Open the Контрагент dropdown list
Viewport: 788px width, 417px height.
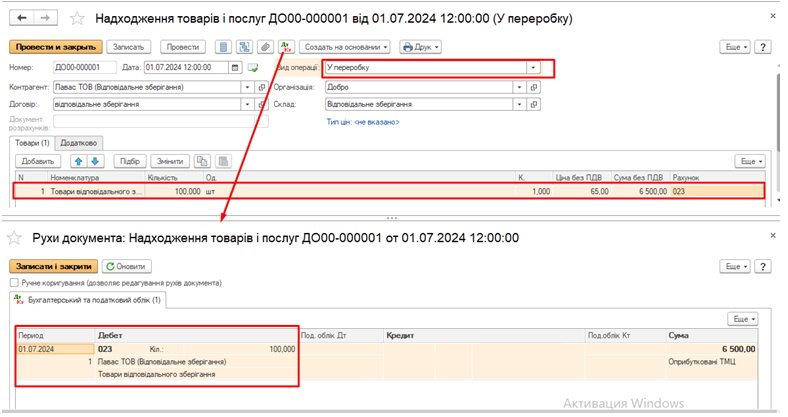(x=246, y=87)
